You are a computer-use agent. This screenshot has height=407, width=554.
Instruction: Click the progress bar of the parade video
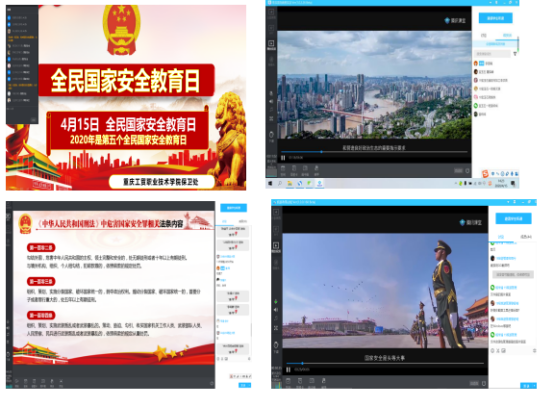(x=385, y=363)
